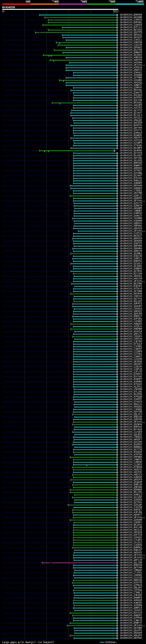This screenshot has height=644, width=146.
Task: Select hit label UniRef100_Q066N9
Action: pos(131,75)
